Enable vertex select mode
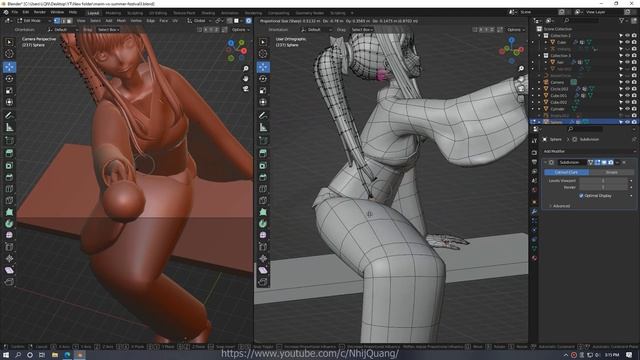 [x=57, y=20]
